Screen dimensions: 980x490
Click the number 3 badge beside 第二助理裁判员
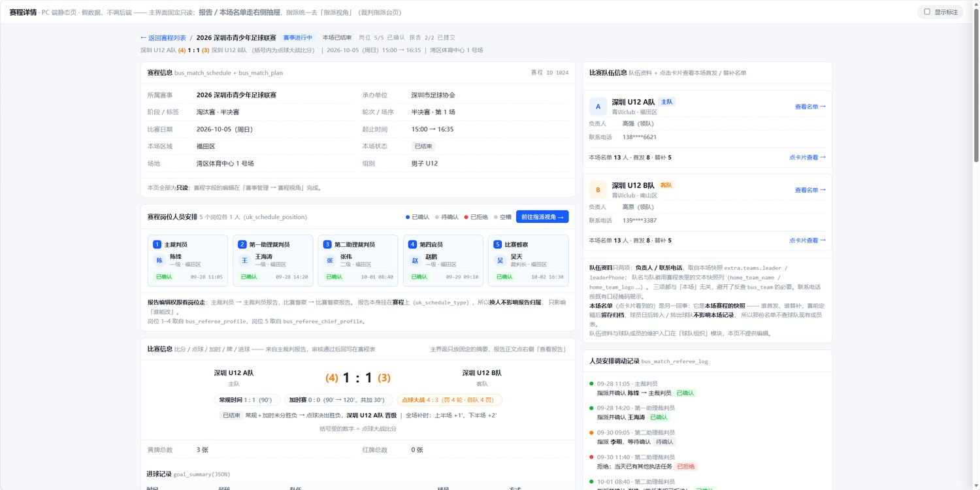pyautogui.click(x=327, y=244)
